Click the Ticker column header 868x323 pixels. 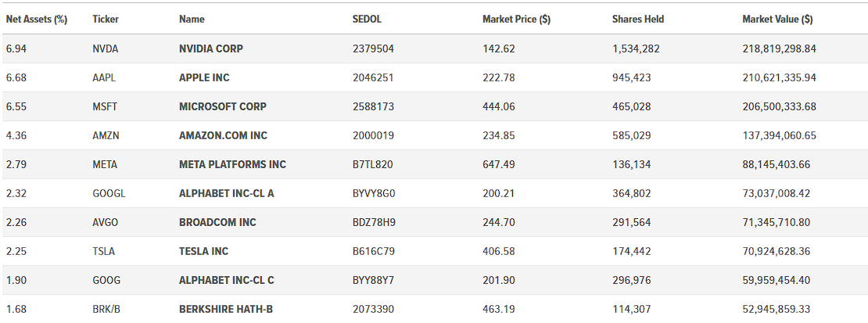click(x=106, y=20)
